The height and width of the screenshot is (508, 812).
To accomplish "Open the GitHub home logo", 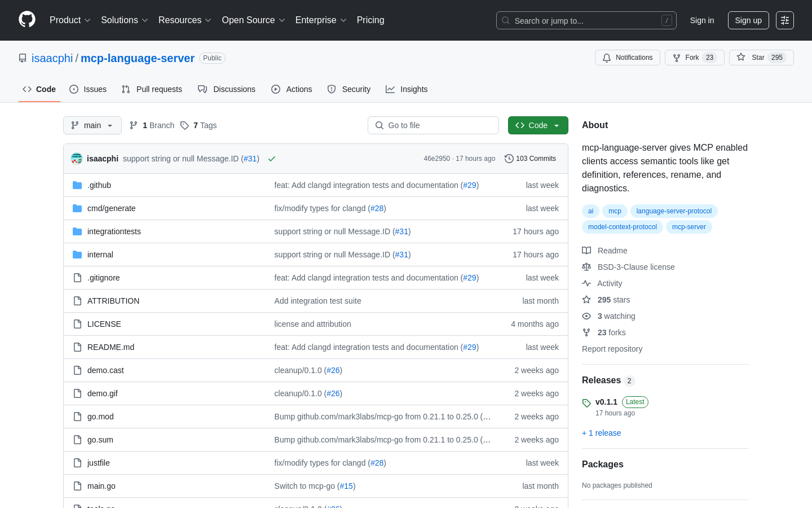I will [x=27, y=20].
